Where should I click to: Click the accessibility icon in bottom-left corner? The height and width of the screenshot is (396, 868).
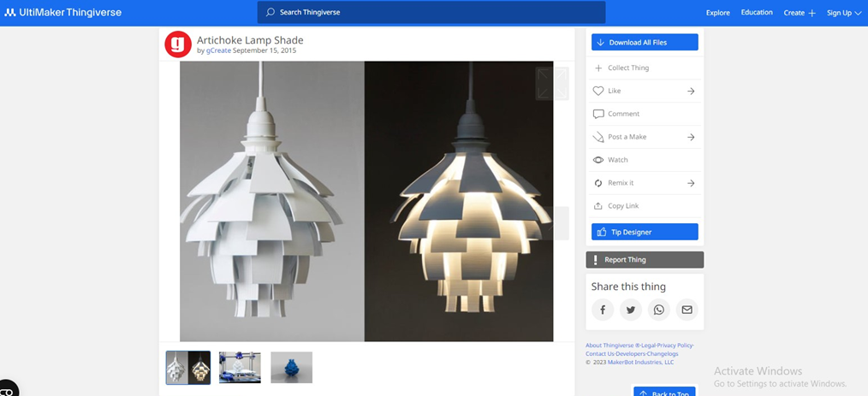7,389
